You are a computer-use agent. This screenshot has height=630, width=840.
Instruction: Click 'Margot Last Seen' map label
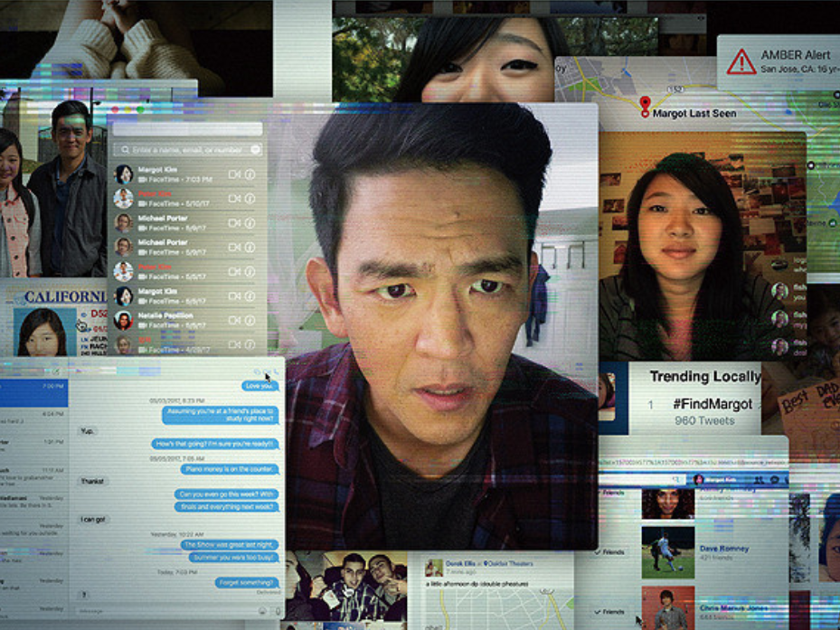point(694,114)
